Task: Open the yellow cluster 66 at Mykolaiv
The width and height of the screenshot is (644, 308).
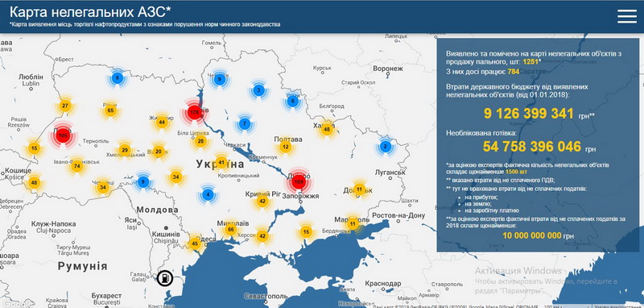Action: click(x=231, y=229)
